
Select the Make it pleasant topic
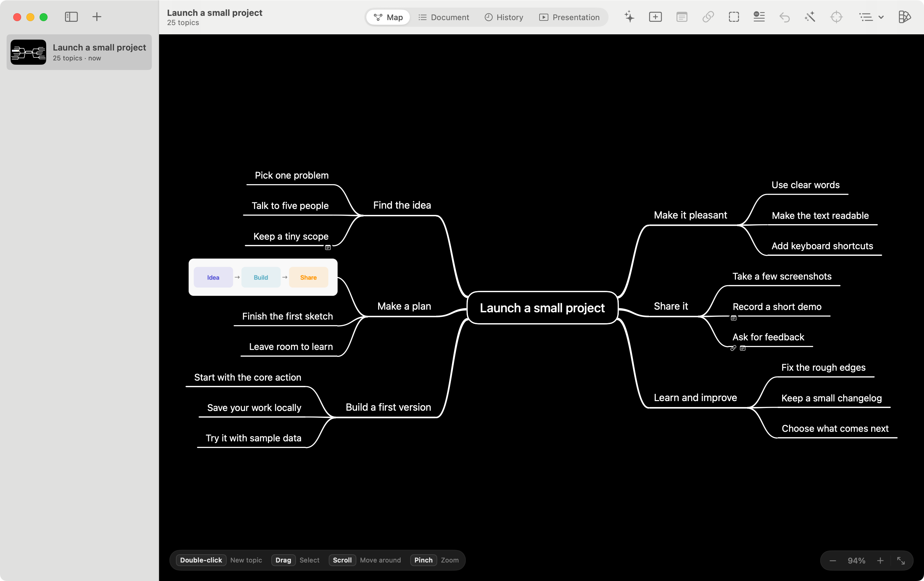point(690,215)
